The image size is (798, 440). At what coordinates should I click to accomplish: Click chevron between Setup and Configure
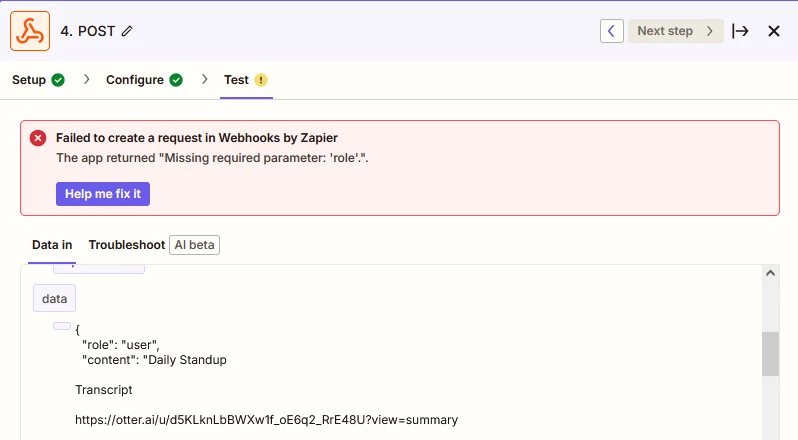87,79
